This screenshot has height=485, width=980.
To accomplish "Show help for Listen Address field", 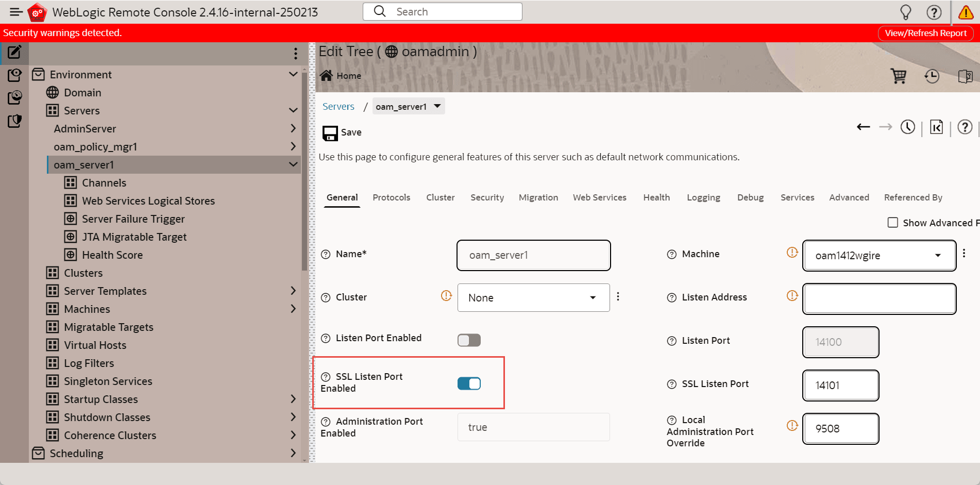I will pyautogui.click(x=672, y=297).
